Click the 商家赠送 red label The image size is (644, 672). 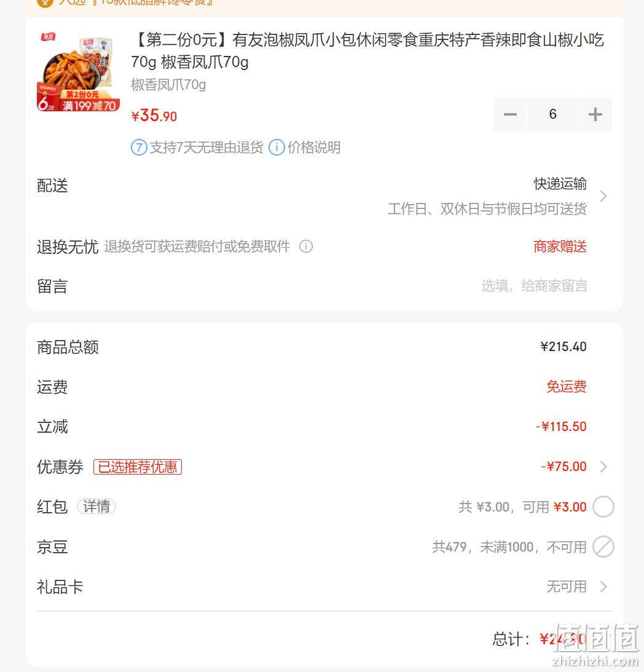[560, 247]
